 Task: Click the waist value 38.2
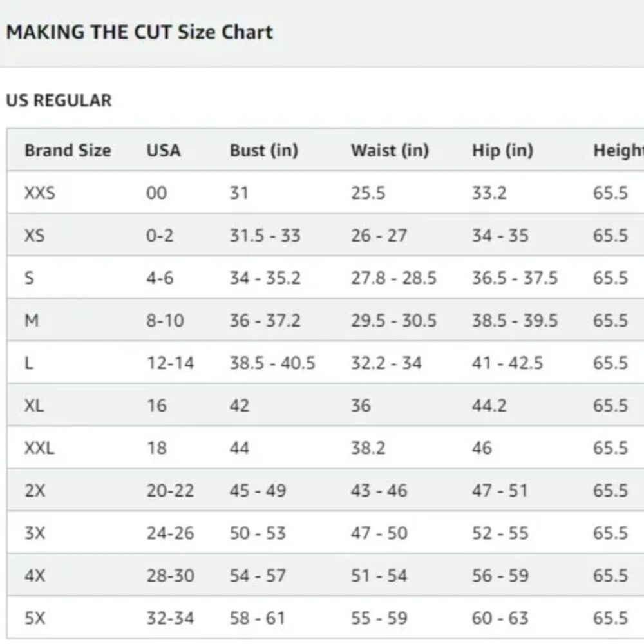coord(368,448)
